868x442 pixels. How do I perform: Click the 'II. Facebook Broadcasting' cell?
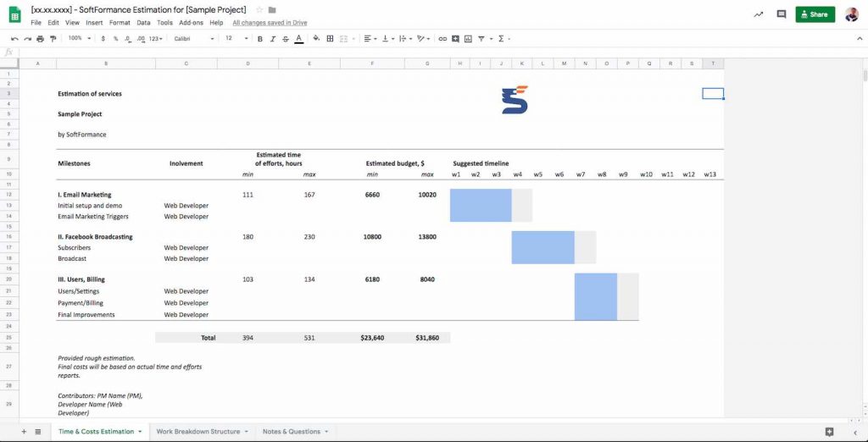tap(106, 237)
